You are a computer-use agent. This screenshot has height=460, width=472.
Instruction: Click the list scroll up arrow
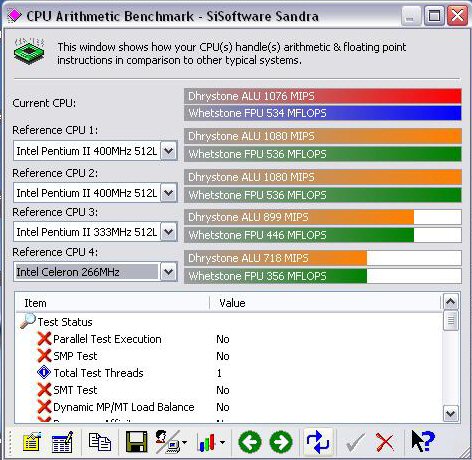(451, 302)
